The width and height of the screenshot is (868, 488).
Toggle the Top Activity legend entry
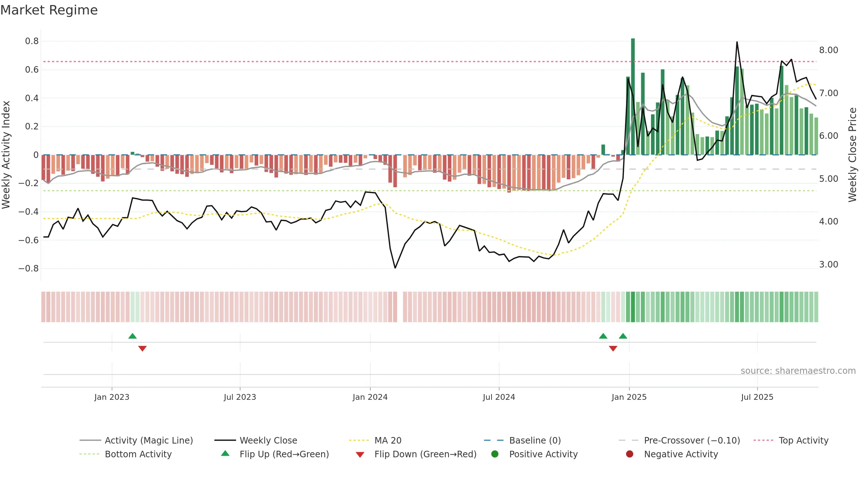791,440
